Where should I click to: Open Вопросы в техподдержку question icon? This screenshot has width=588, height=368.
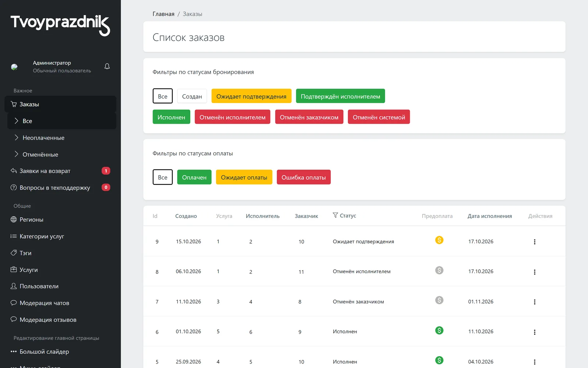(14, 187)
